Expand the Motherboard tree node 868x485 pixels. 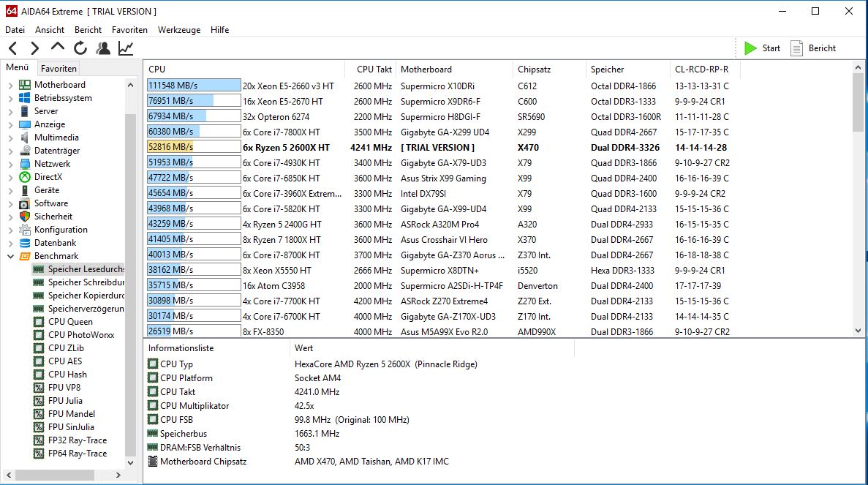click(10, 86)
